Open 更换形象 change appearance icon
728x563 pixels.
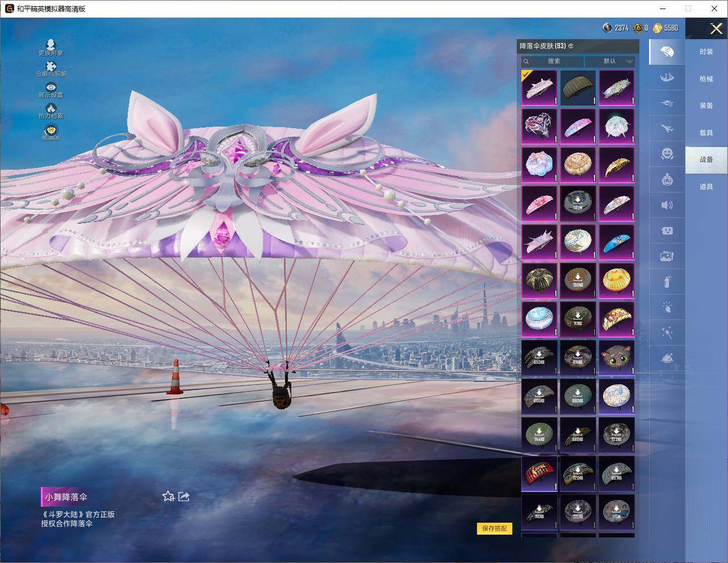[x=51, y=48]
